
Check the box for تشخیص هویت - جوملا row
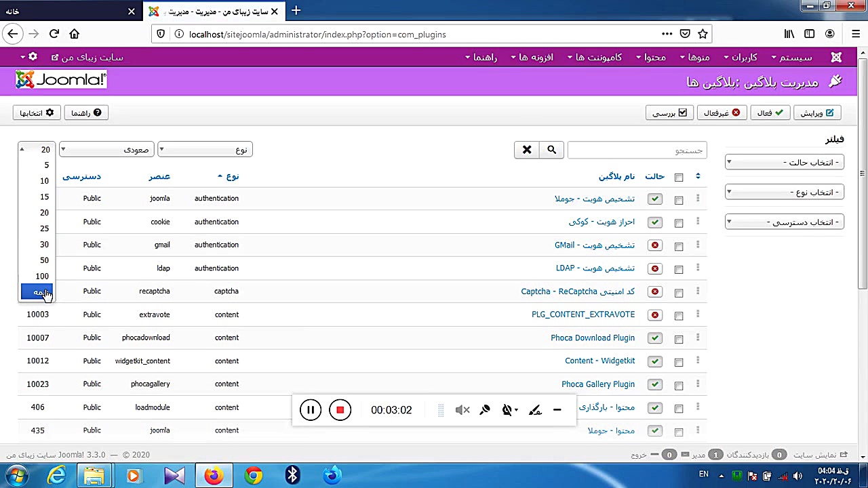tap(679, 200)
